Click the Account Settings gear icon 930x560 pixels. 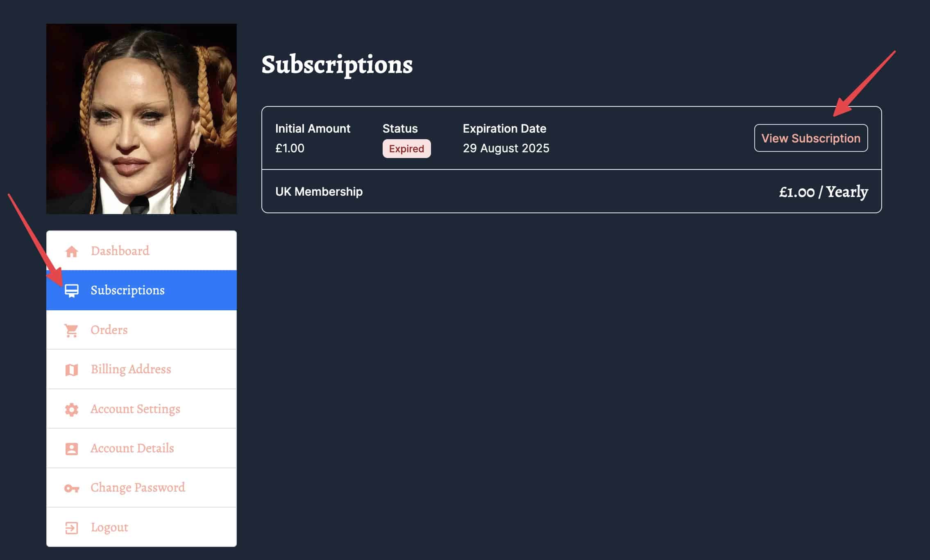[x=72, y=409]
